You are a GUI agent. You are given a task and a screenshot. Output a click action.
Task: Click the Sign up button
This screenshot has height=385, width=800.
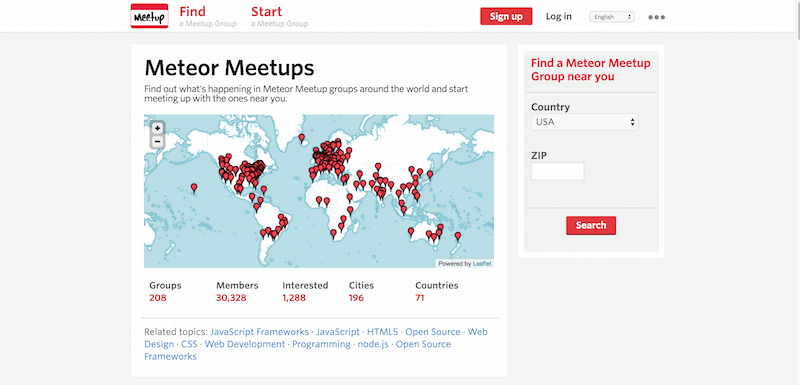coord(506,16)
